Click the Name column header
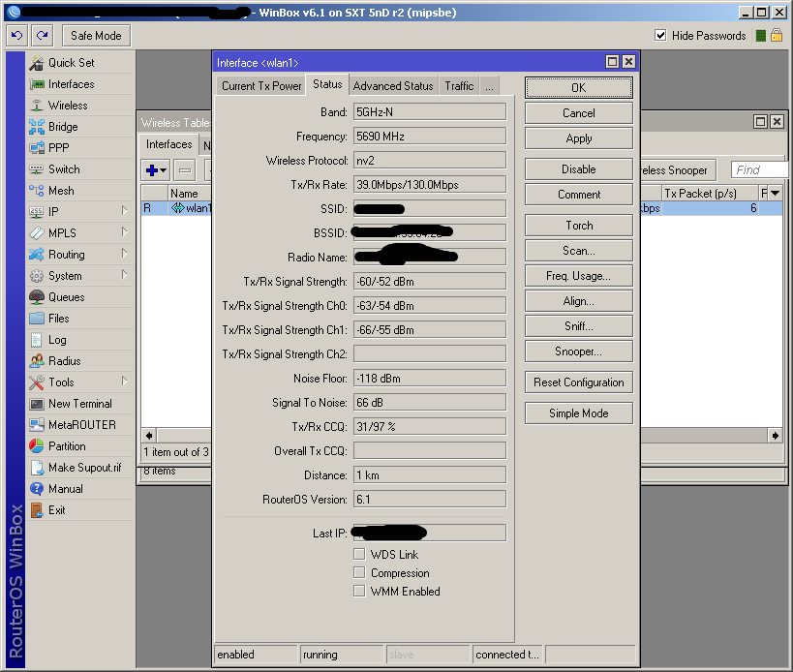The image size is (793, 672). click(189, 193)
